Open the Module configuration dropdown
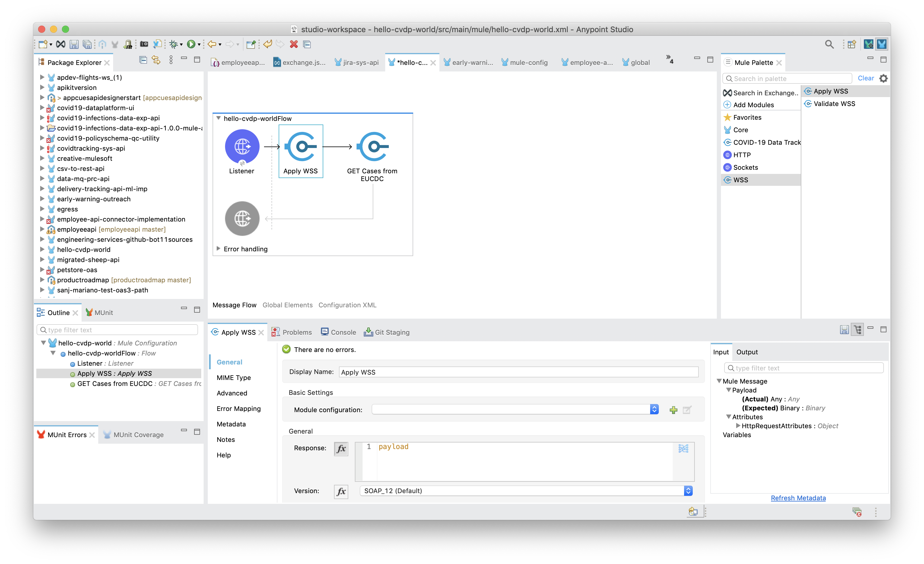Viewport: 924px width, 564px height. tap(654, 409)
